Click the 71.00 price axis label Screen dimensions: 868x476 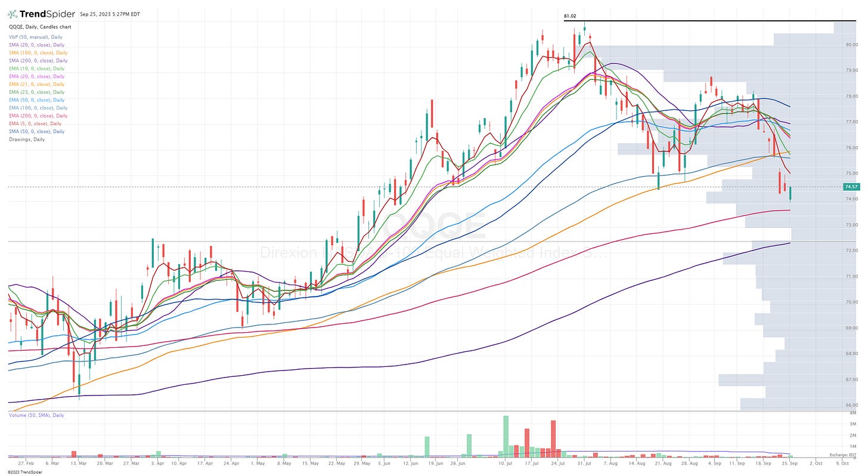(x=851, y=277)
